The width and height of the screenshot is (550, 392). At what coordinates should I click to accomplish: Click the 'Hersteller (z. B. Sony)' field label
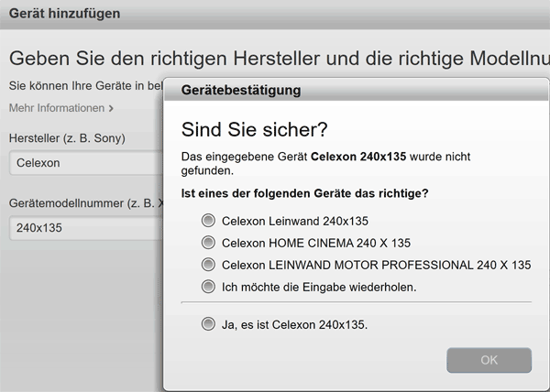(67, 138)
